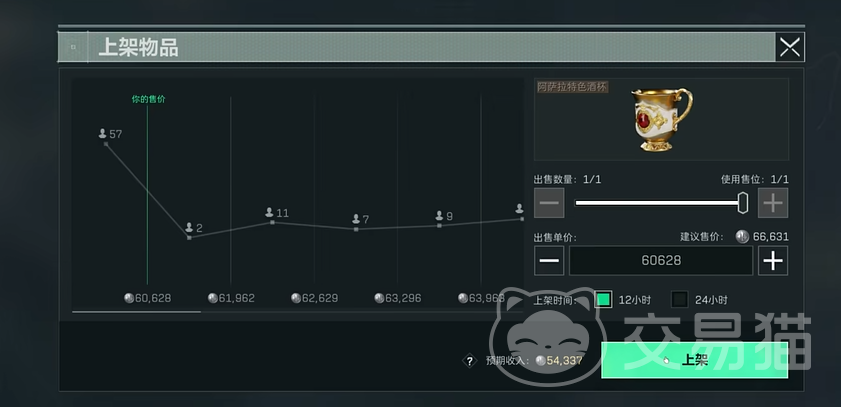Click the quantity slider handle

[x=743, y=203]
